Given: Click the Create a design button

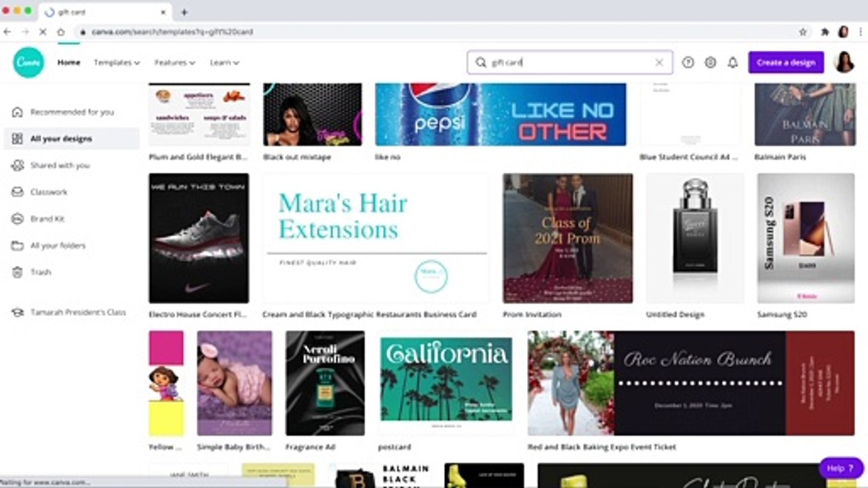Looking at the screenshot, I should point(786,62).
